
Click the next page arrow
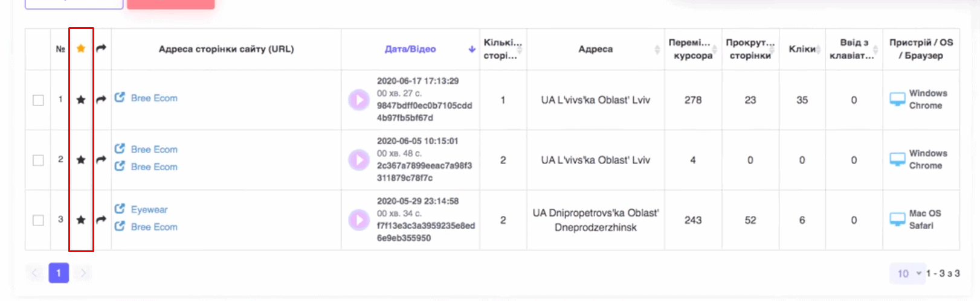[x=83, y=273]
